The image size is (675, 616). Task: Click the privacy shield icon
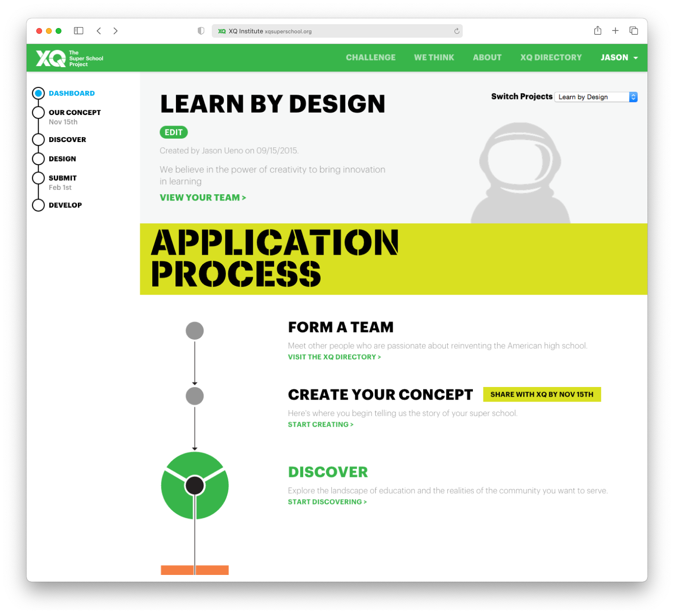201,31
